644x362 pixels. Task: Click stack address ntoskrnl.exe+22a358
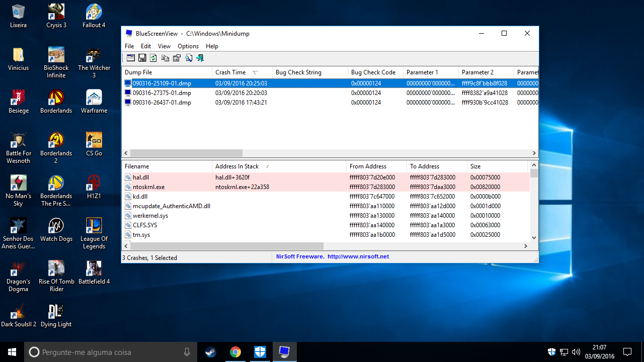click(243, 187)
